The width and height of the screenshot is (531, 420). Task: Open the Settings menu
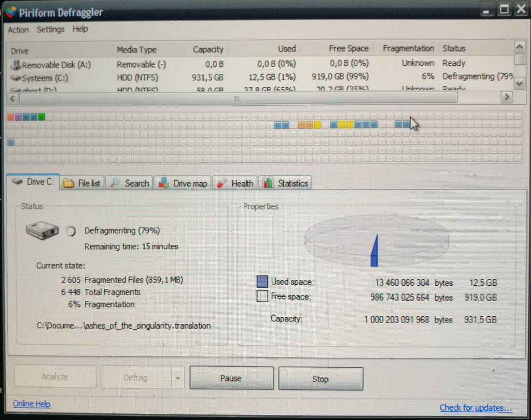50,30
